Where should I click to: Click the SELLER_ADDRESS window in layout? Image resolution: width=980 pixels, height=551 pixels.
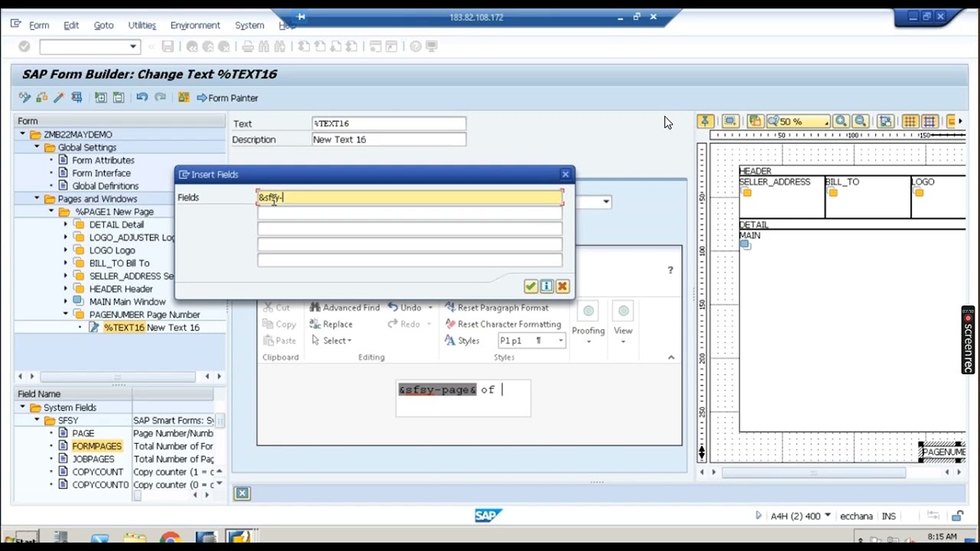coord(781,197)
